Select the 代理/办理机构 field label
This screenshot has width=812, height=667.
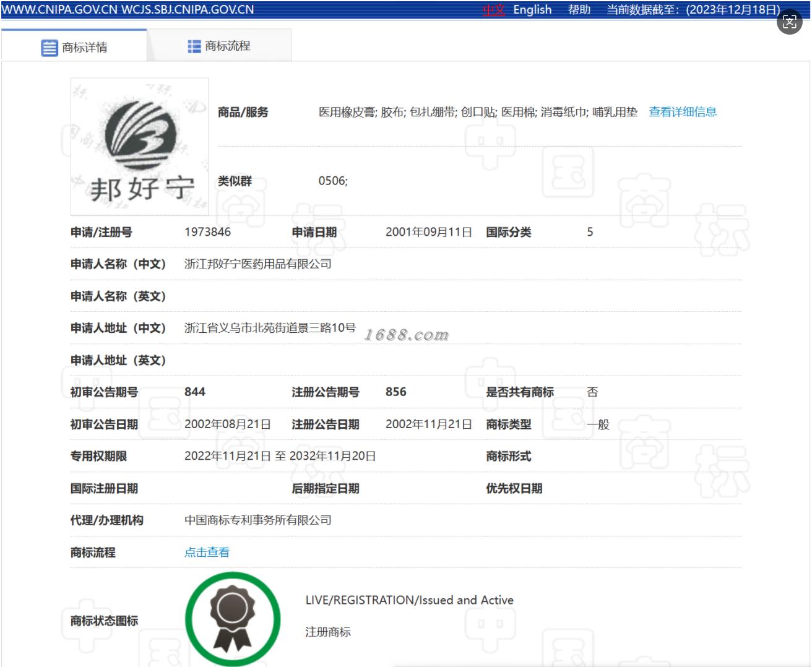(x=107, y=520)
